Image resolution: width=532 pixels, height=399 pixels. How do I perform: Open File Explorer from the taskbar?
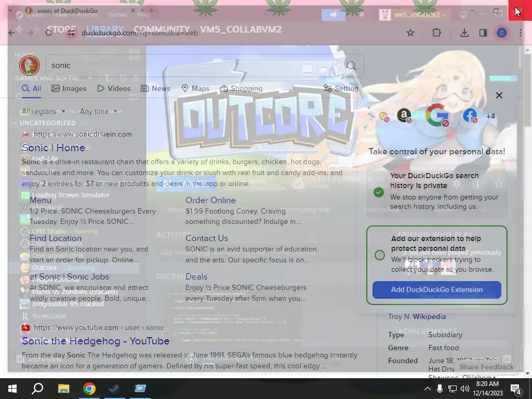[63, 389]
